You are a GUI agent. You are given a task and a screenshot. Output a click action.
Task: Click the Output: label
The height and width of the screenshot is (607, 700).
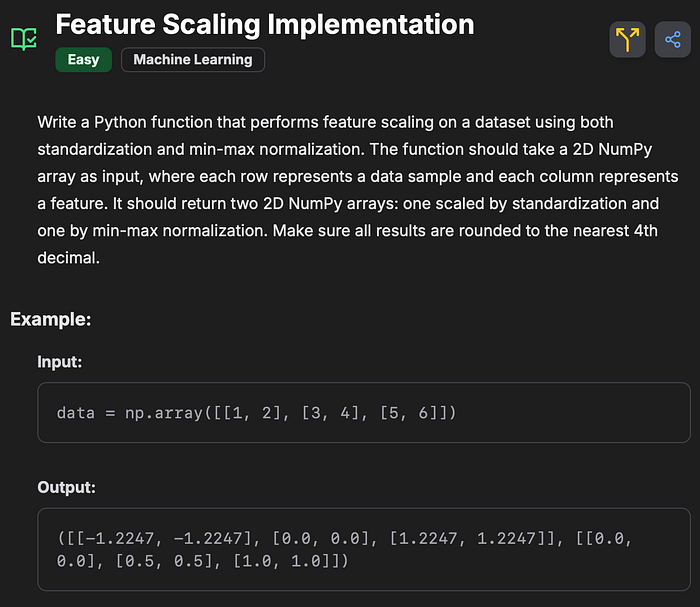[67, 488]
